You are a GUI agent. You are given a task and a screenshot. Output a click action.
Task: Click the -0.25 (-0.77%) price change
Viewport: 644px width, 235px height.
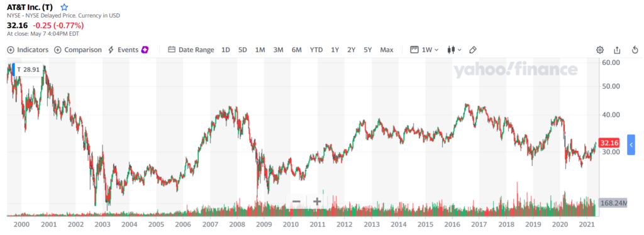click(58, 25)
